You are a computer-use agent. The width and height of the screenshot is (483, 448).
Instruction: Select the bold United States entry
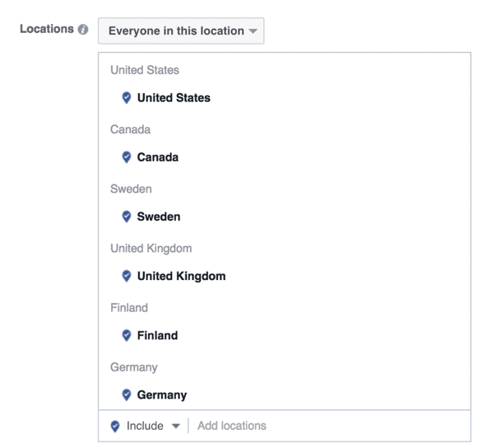click(174, 98)
